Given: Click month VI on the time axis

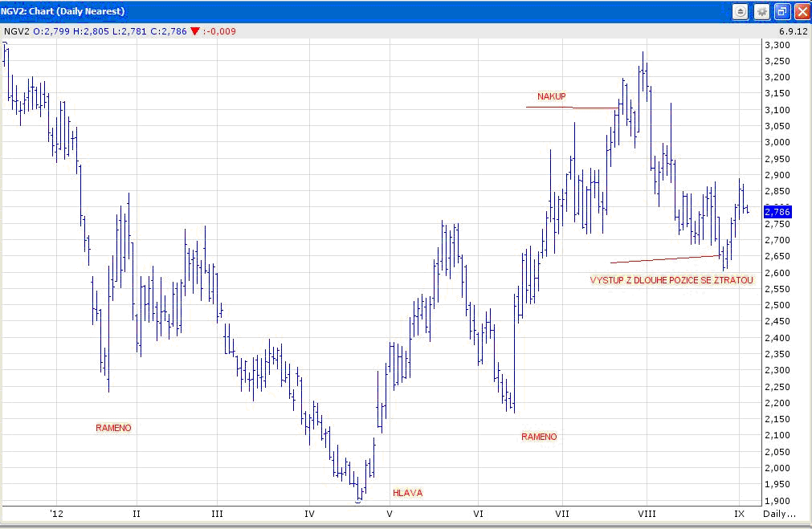Looking at the screenshot, I should (478, 514).
